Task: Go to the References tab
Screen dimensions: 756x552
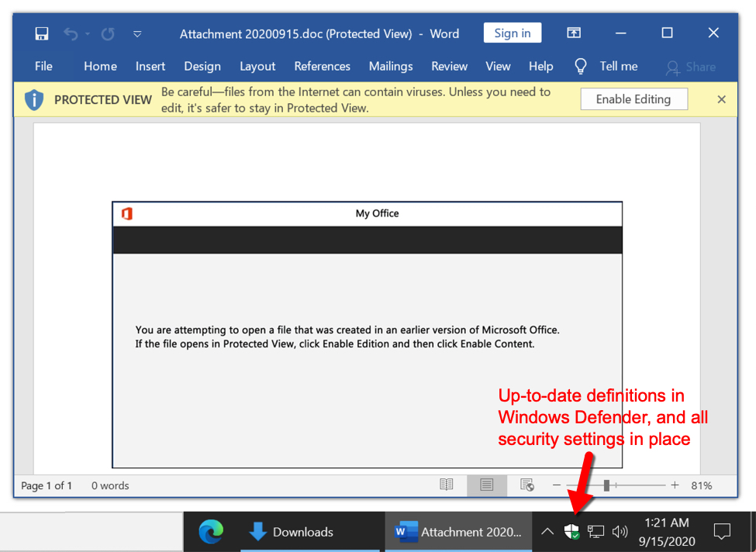Action: 322,66
